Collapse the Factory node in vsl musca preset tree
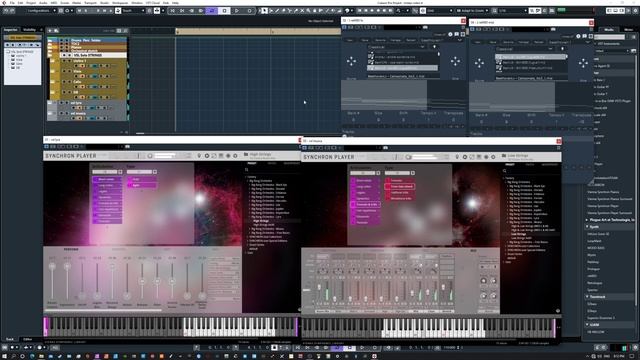Image resolution: width=640 pixels, height=360 pixels. click(x=504, y=178)
